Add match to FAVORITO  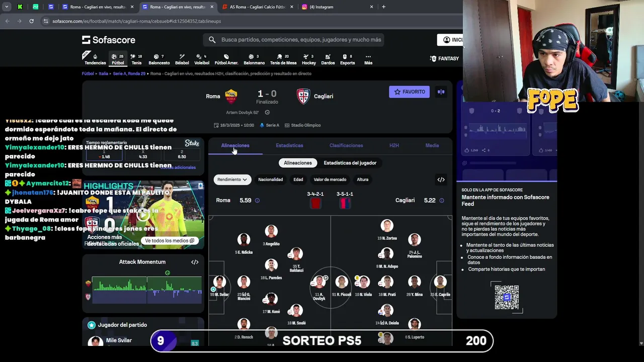[x=409, y=92]
